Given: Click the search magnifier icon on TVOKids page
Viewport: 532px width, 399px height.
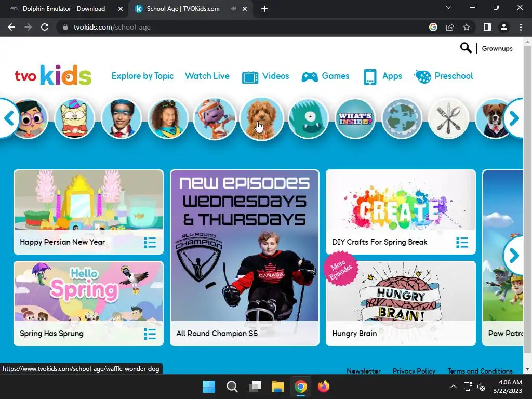Looking at the screenshot, I should [x=465, y=48].
